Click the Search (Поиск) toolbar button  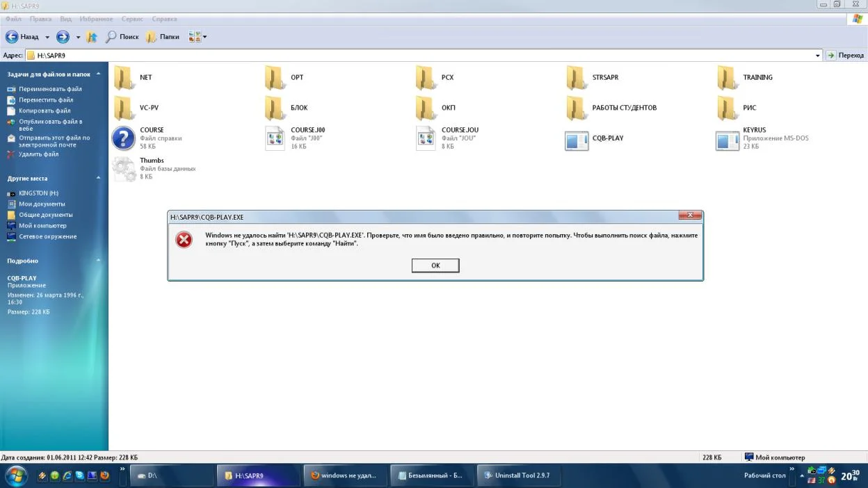click(122, 37)
